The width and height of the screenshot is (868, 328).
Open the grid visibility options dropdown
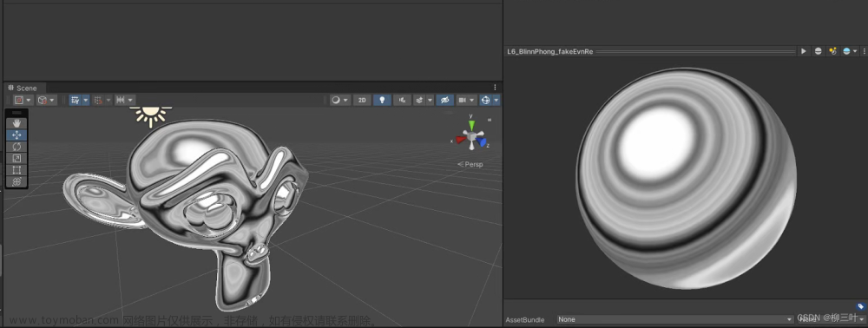[x=86, y=100]
